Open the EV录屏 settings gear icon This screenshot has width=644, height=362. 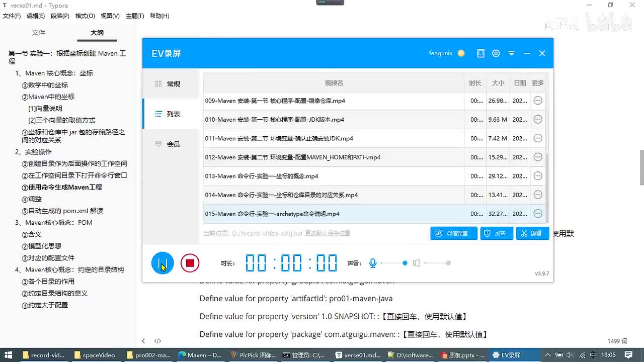point(496,53)
